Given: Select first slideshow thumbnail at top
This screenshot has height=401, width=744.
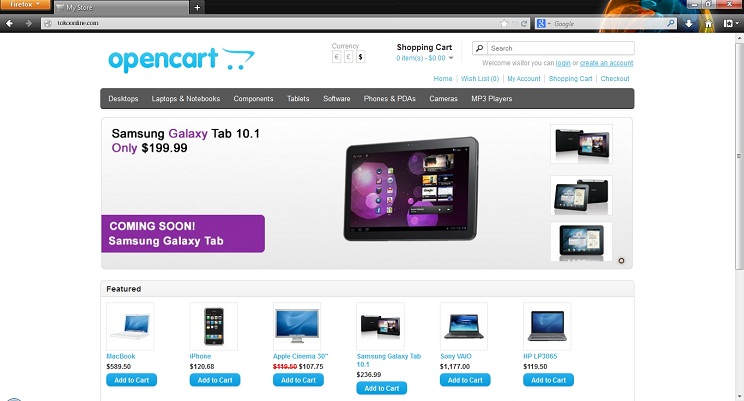Looking at the screenshot, I should [x=581, y=144].
